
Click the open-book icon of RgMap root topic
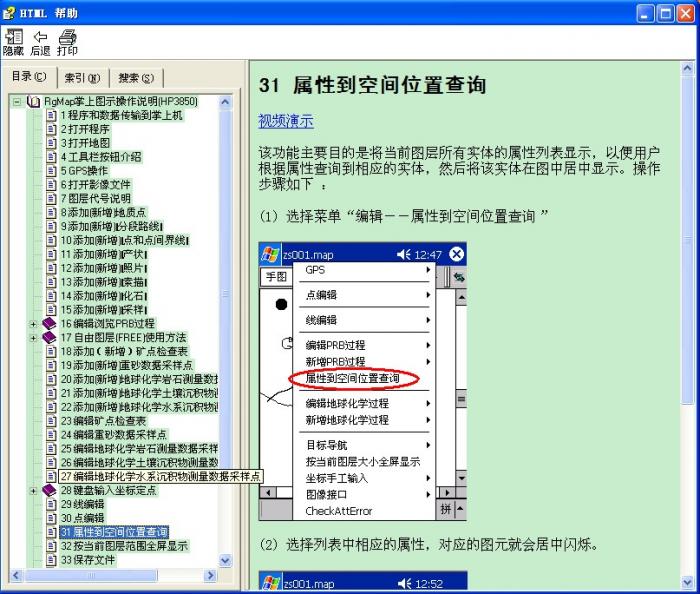pos(34,101)
